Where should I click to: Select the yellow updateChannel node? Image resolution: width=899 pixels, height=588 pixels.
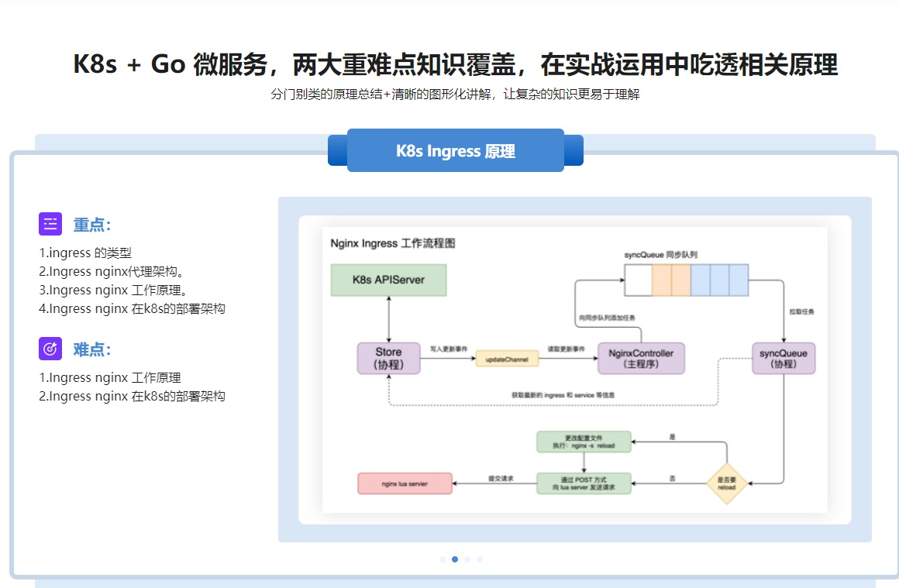click(507, 359)
